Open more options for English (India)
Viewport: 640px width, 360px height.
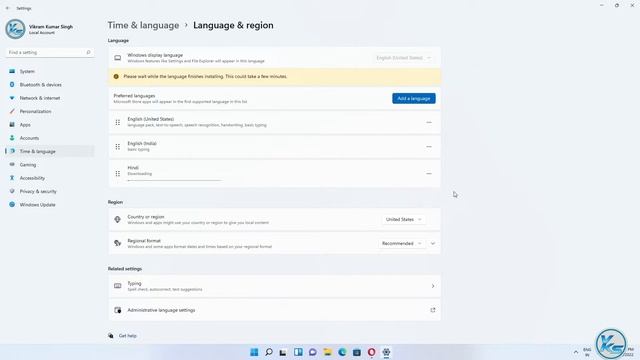[429, 147]
